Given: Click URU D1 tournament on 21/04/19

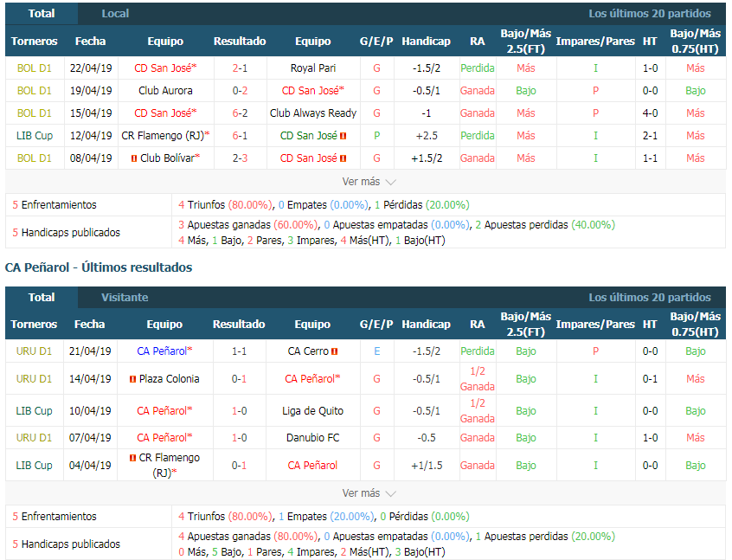Looking at the screenshot, I should click(34, 351).
